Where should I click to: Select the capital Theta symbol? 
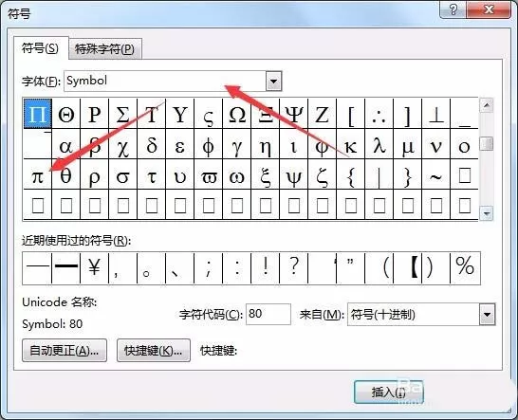click(x=66, y=113)
